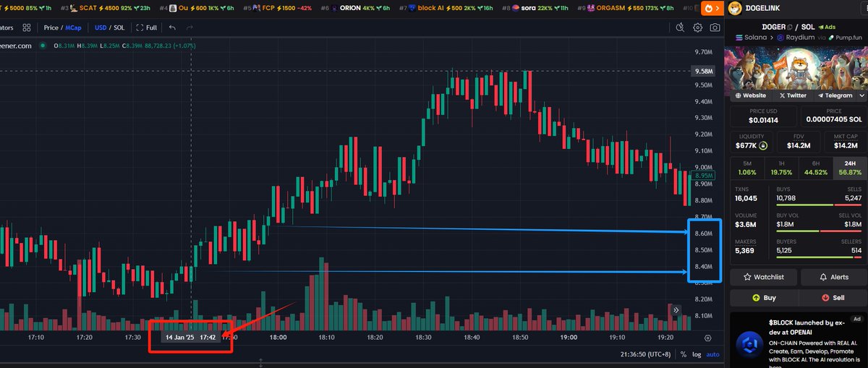The width and height of the screenshot is (868, 368).
Task: Click the LIQUIDITY $677K value
Action: point(745,145)
